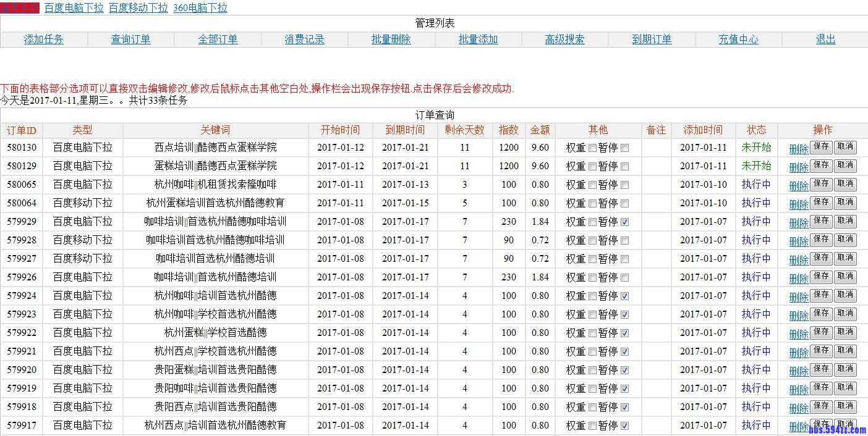Image resolution: width=868 pixels, height=436 pixels.
Task: Open 批量删除 batch delete function
Action: (391, 39)
